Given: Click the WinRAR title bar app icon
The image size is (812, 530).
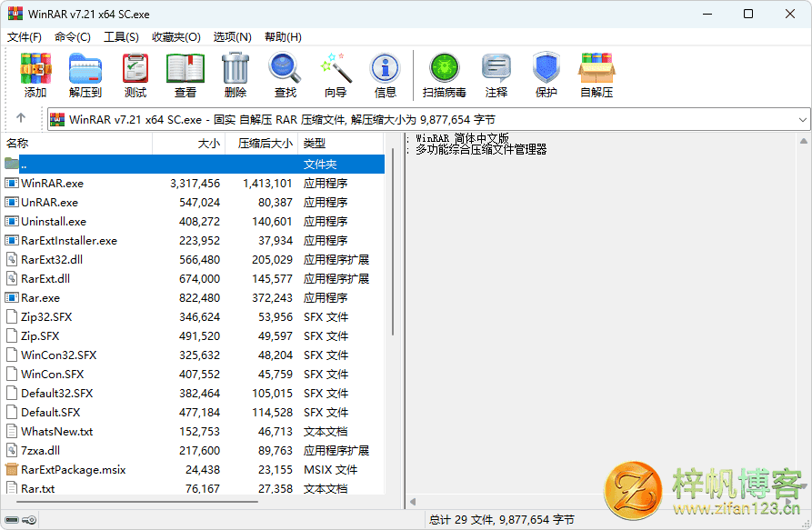Looking at the screenshot, I should [x=15, y=14].
